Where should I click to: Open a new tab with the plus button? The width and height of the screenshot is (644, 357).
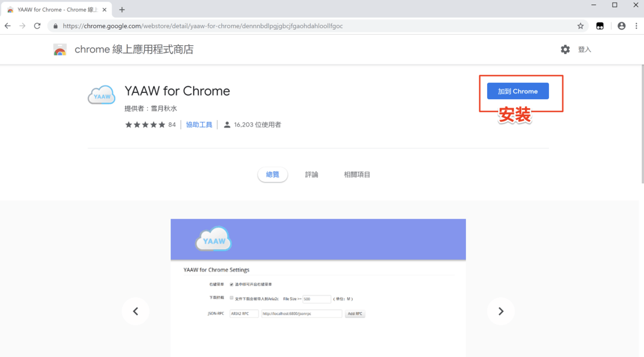click(122, 9)
